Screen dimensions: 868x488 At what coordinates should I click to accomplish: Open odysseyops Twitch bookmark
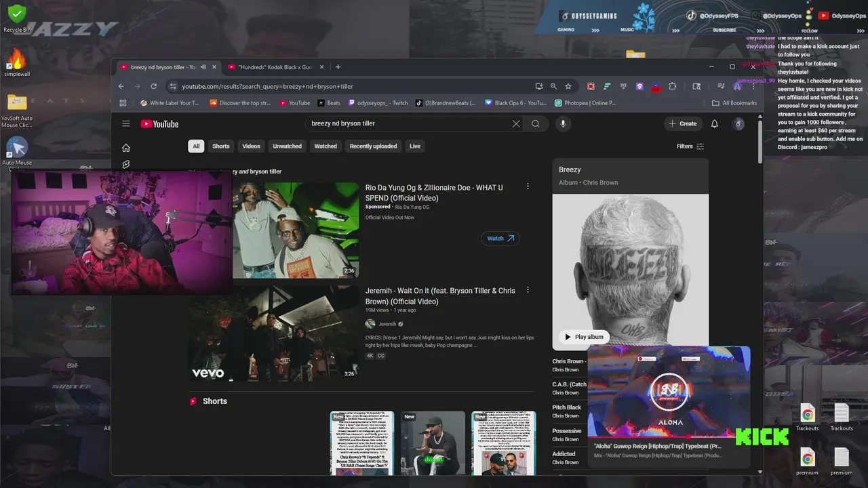378,103
